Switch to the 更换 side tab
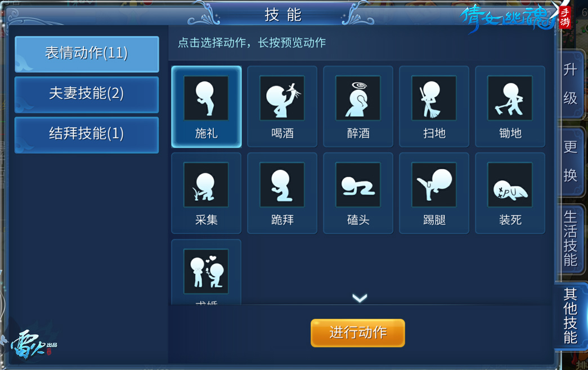 coord(571,161)
